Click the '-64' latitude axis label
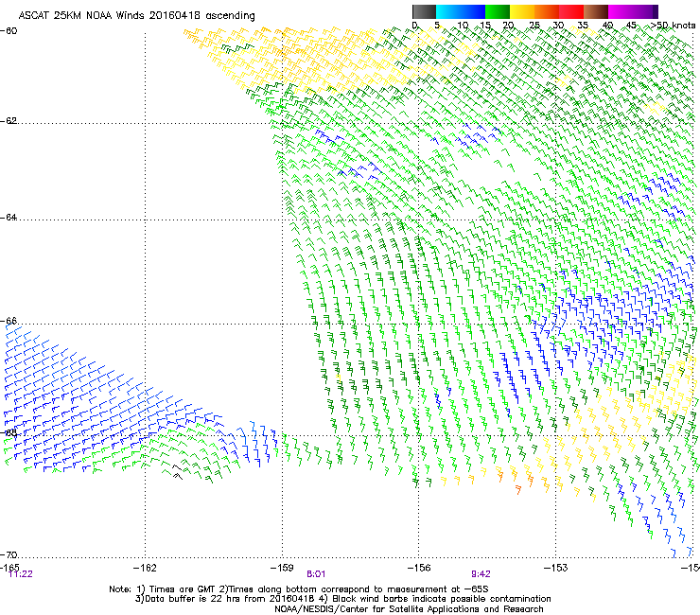The image size is (700, 615). tap(9, 218)
